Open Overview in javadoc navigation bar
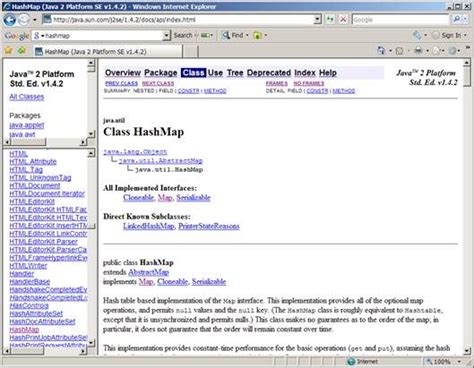This screenshot has height=368, width=474. [x=123, y=73]
